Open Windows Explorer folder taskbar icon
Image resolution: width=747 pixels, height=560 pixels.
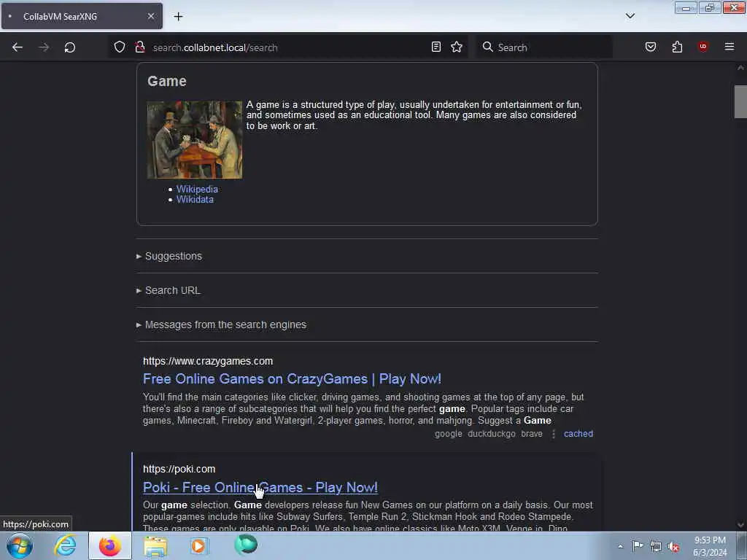pyautogui.click(x=155, y=546)
